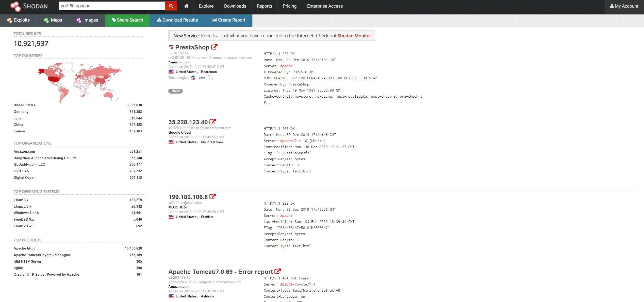Switch to the Maps tab
Screen dimensions: 644x302
pyautogui.click(x=53, y=20)
